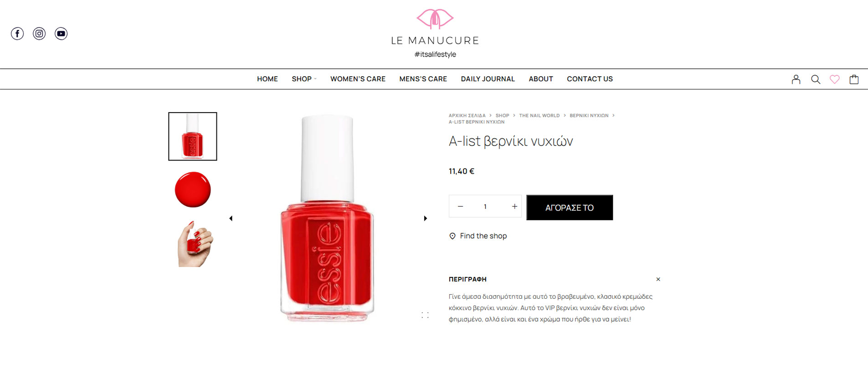The image size is (868, 390).
Task: Open the shopping bag cart icon
Action: coord(854,79)
